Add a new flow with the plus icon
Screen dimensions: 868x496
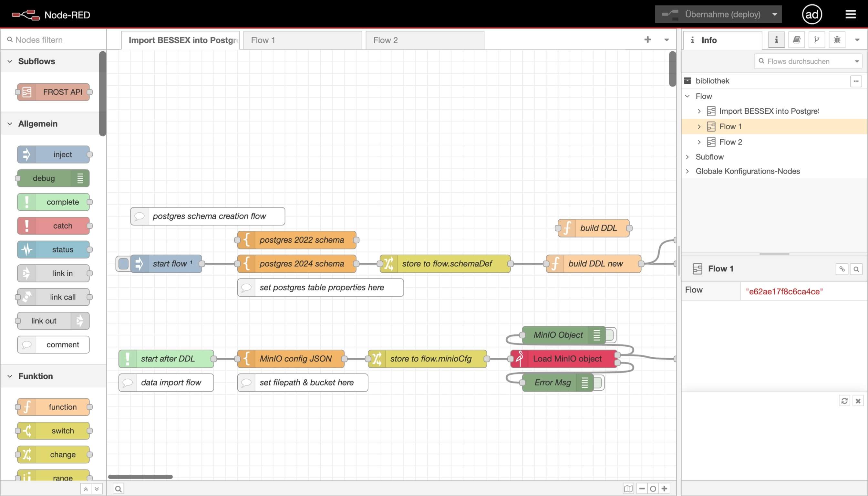click(x=648, y=40)
